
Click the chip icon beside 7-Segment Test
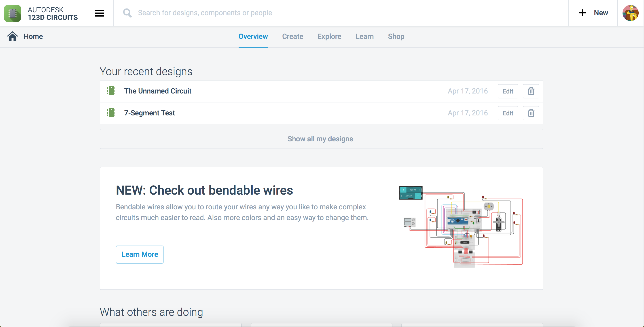click(x=111, y=113)
